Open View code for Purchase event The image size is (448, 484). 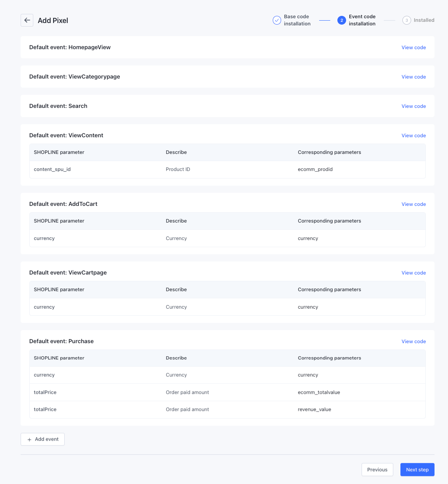tap(414, 342)
